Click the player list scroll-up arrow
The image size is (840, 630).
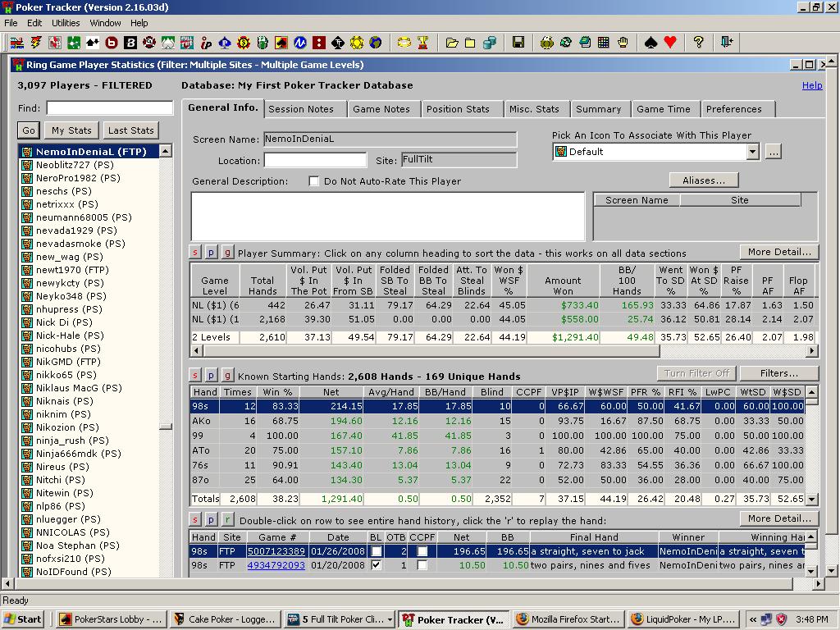point(166,151)
